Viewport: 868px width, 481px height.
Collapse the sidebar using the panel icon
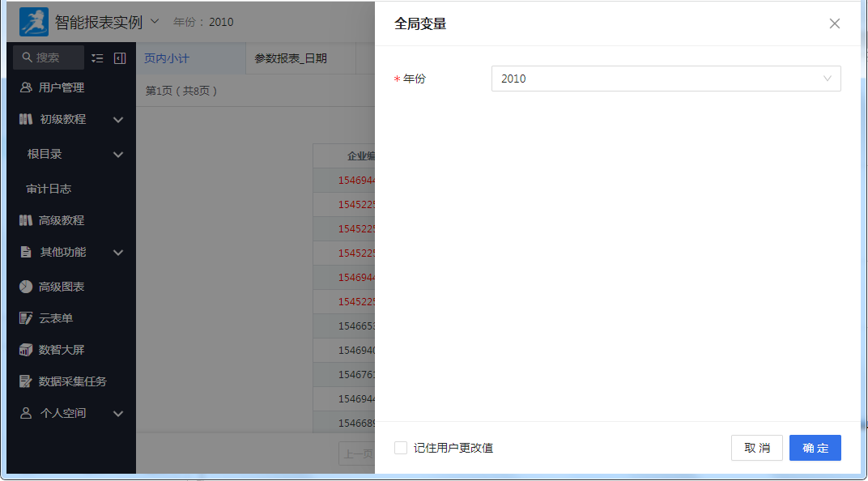(120, 57)
